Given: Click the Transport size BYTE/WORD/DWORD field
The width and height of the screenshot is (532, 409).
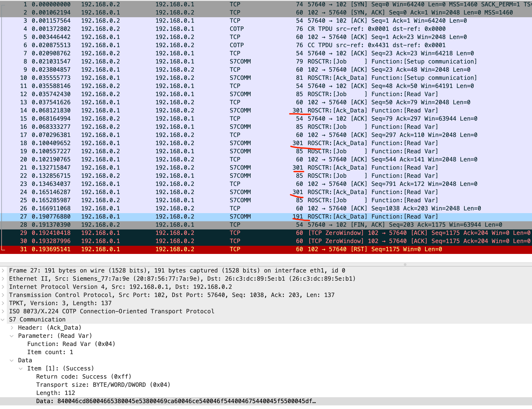Looking at the screenshot, I should click(x=103, y=385).
